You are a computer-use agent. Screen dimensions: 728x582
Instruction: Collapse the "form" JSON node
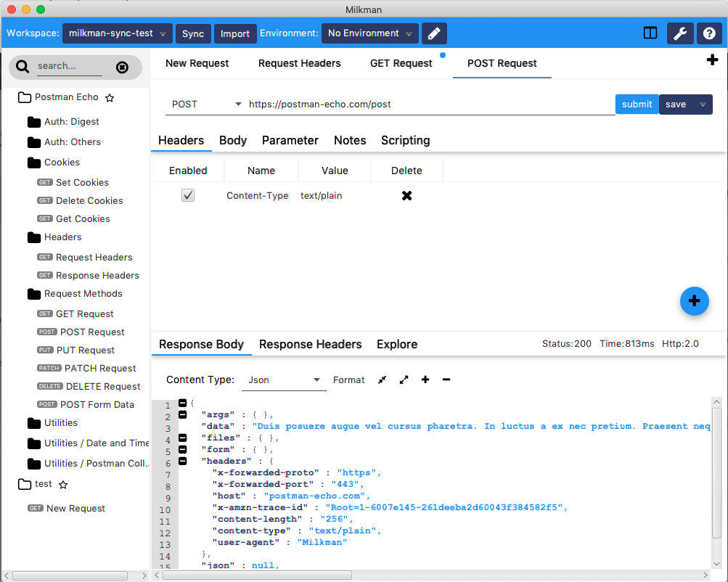coord(182,449)
